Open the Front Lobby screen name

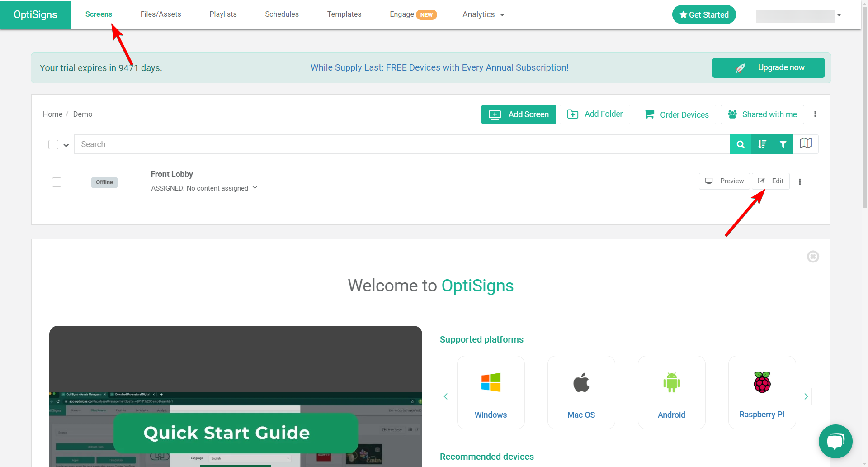point(172,174)
